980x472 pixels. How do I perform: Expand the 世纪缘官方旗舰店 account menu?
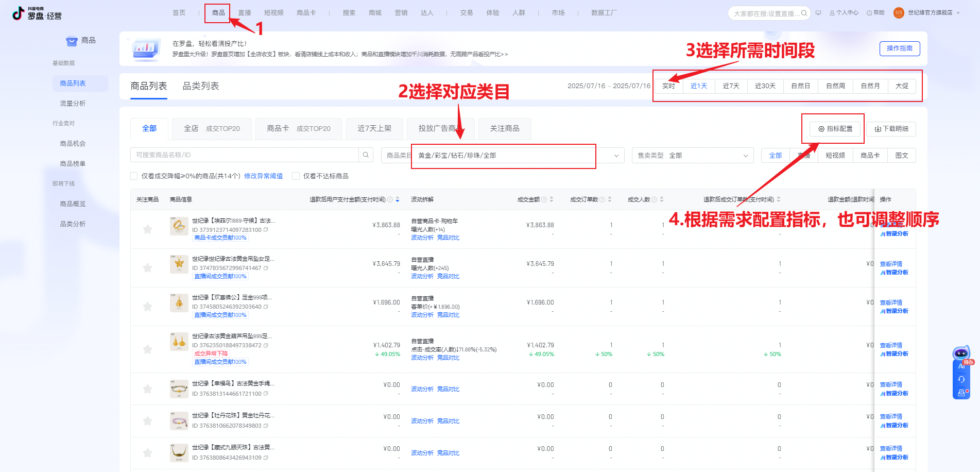click(958, 13)
